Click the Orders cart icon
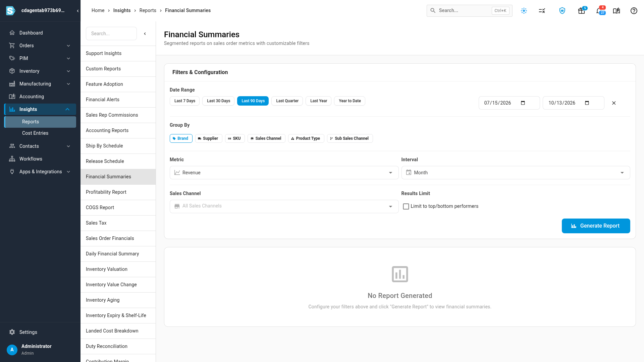 tap(12, 46)
